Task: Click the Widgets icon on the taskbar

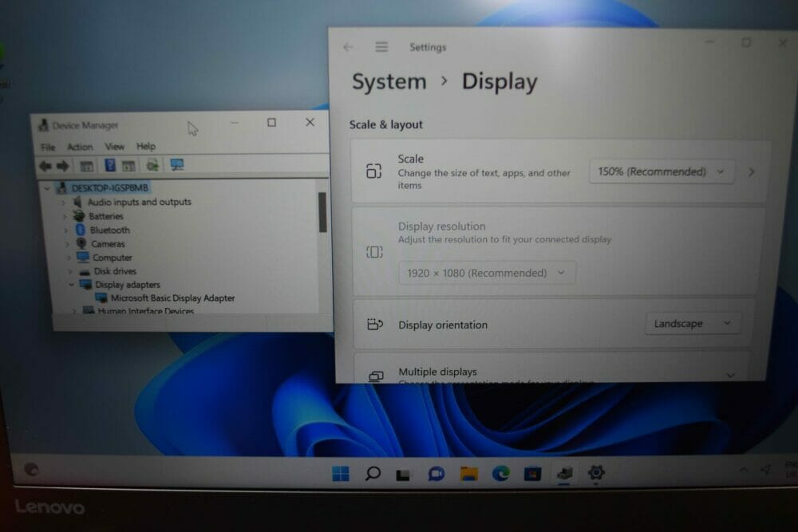Action: click(x=32, y=470)
